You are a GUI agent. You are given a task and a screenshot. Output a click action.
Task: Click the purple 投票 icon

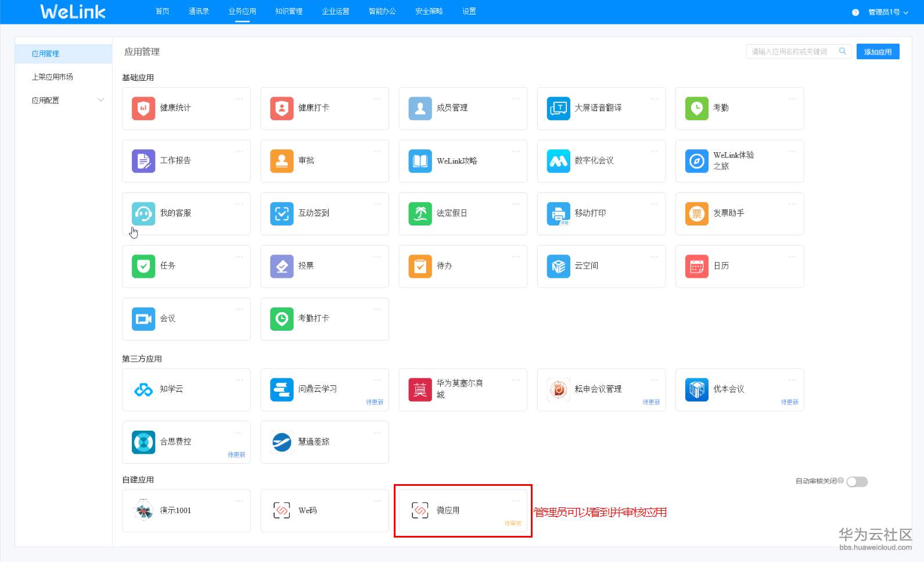(x=282, y=266)
